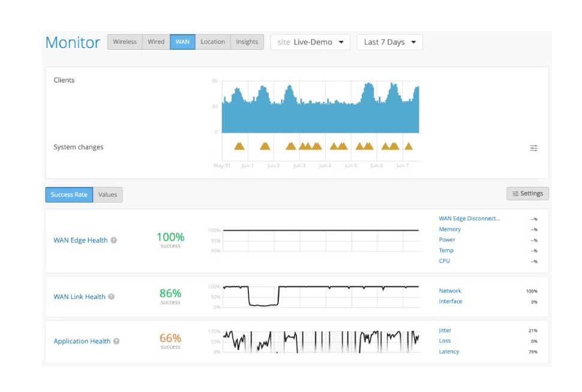Select the WAN tab

[x=182, y=42]
